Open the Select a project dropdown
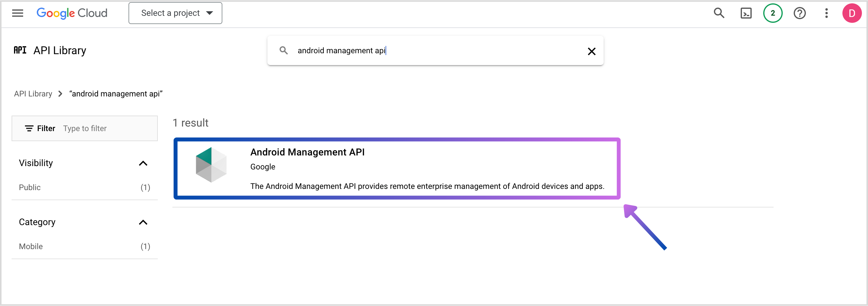The height and width of the screenshot is (306, 868). pos(175,13)
